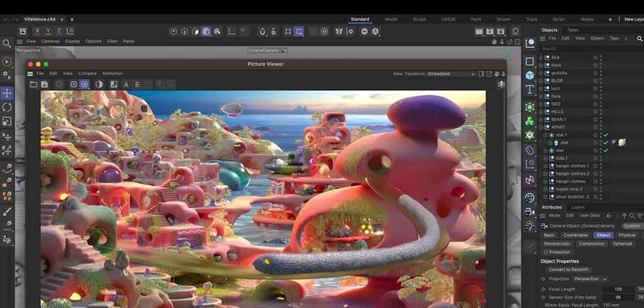Select the Scale tool in left toolbar
This screenshot has width=644, height=308.
pos(7,122)
